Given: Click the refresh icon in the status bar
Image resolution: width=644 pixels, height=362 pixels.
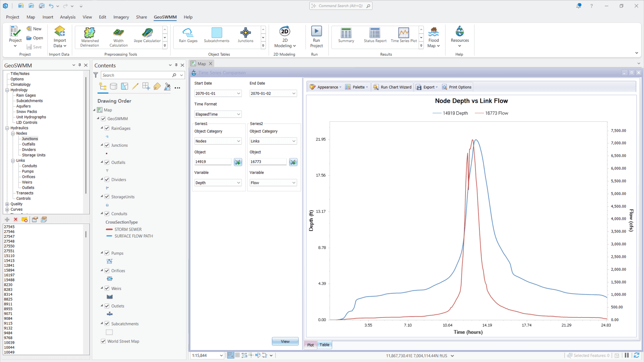Looking at the screenshot, I should click(x=636, y=355).
